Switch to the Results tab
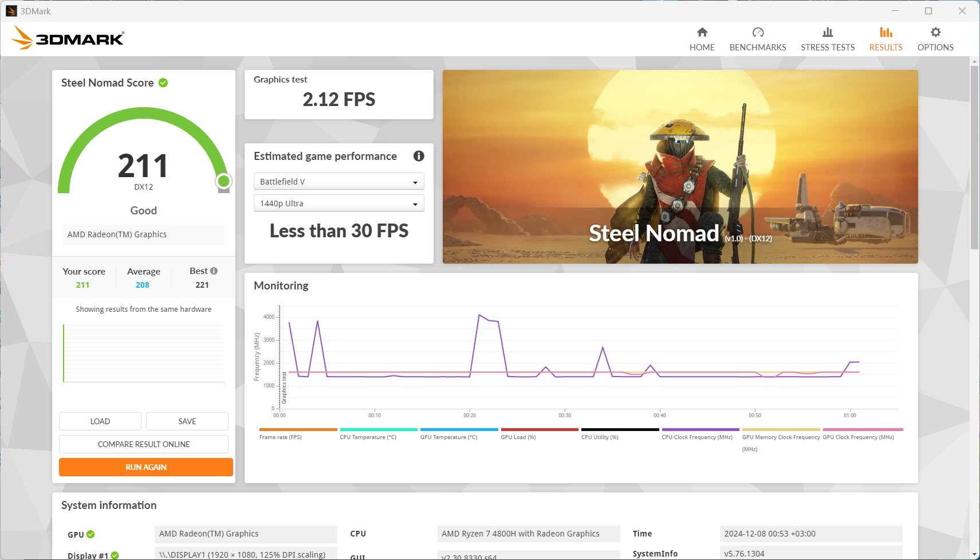This screenshot has width=980, height=560. (x=885, y=39)
